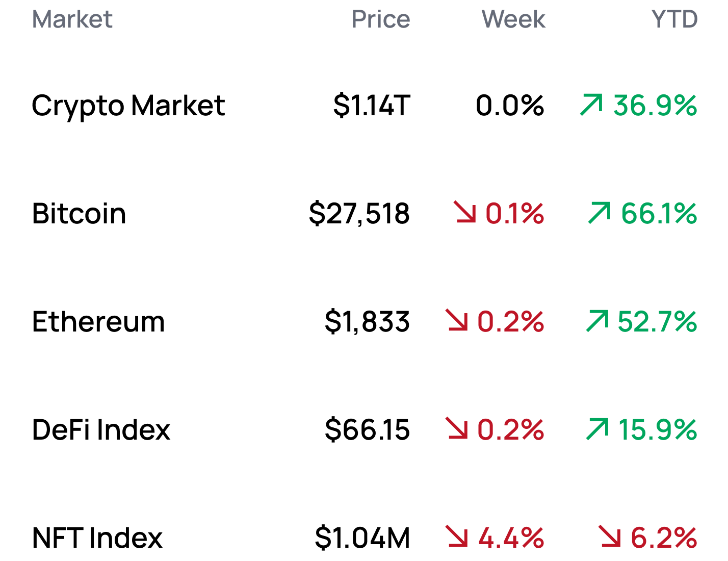Open the DeFi Index row
Viewport: 728px width, 561px height.
point(101,429)
